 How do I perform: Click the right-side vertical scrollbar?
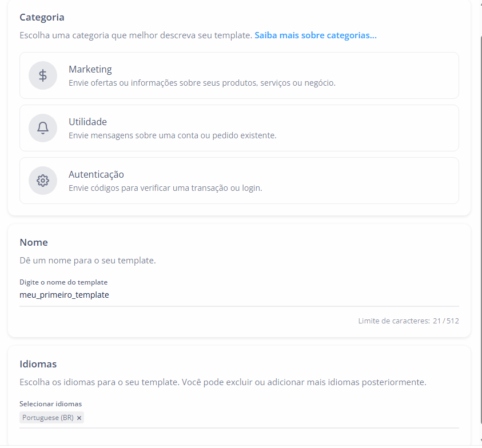480,229
